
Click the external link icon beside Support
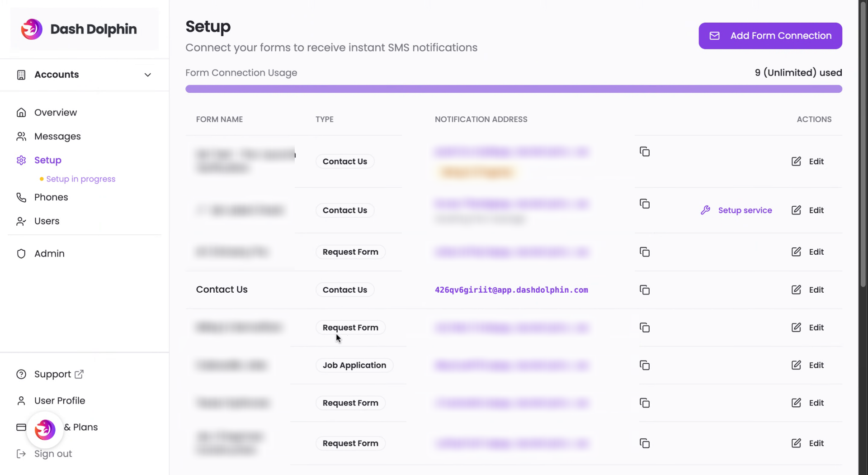(79, 374)
